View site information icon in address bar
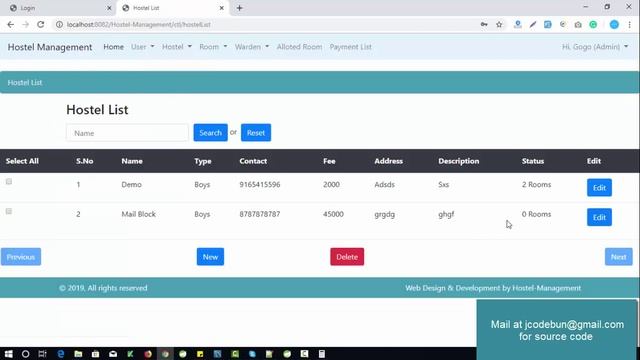 tap(59, 24)
